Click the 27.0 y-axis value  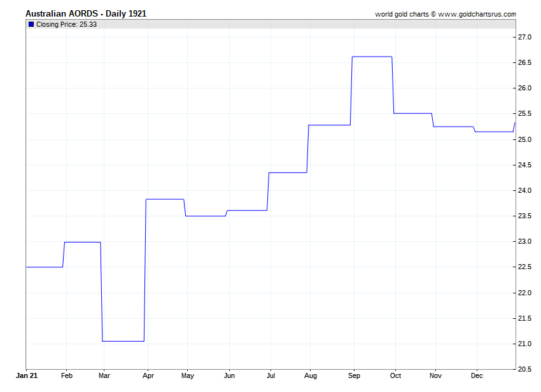(x=524, y=37)
